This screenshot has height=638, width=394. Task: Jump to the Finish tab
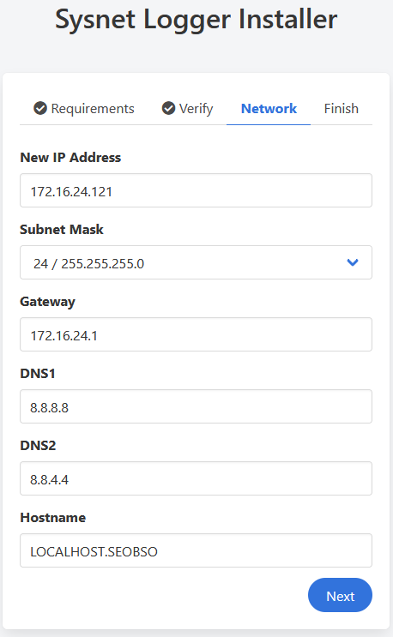341,109
